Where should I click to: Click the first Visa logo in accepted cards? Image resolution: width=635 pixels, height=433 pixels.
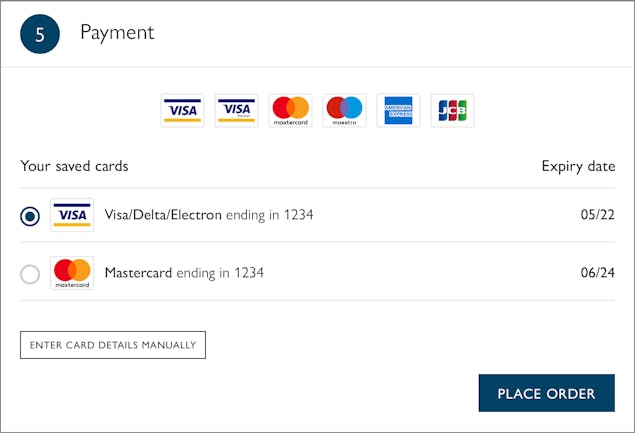182,111
